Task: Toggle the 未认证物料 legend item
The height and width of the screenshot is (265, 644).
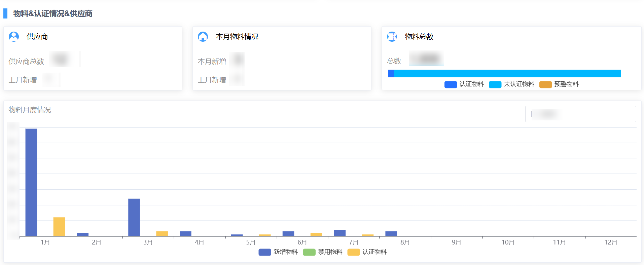Action: (511, 84)
